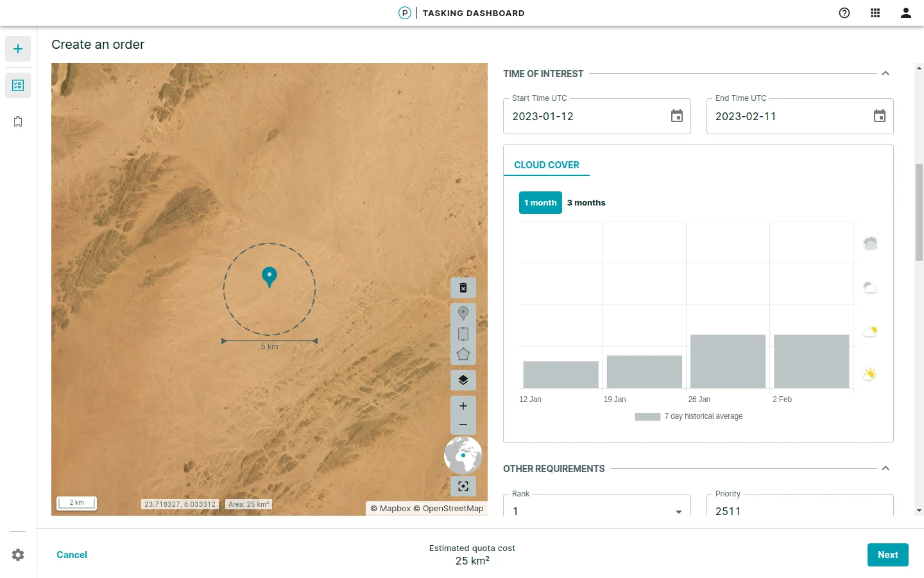Click the 2 km map scale bar

tap(76, 503)
